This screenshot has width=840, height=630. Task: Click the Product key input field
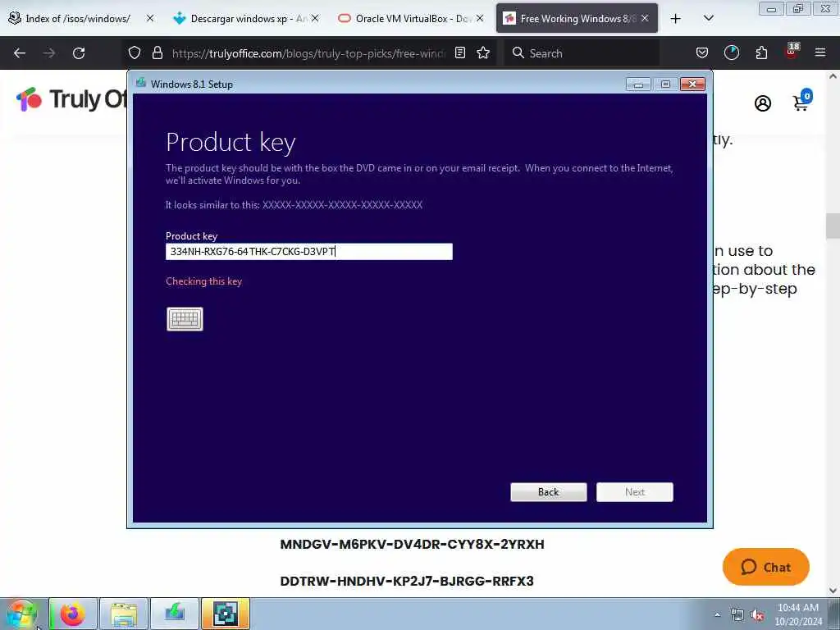309,252
